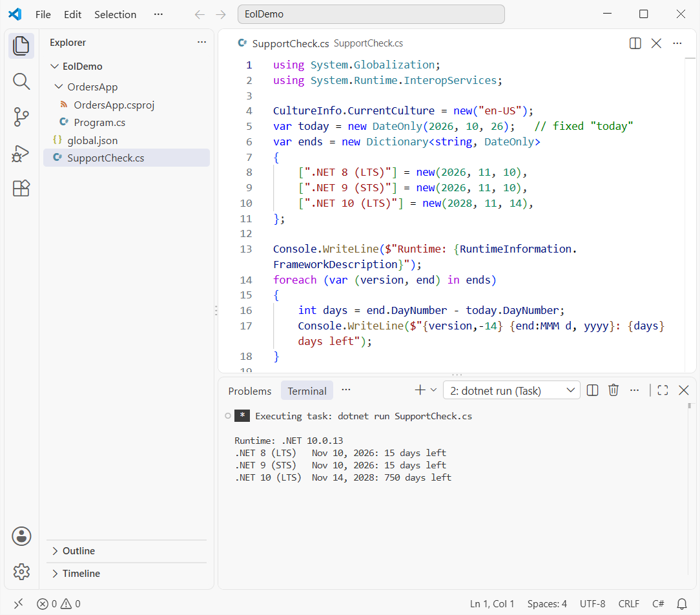Screen dimensions: 700x615
Task: Select the Terminal tab
Action: pyautogui.click(x=307, y=391)
